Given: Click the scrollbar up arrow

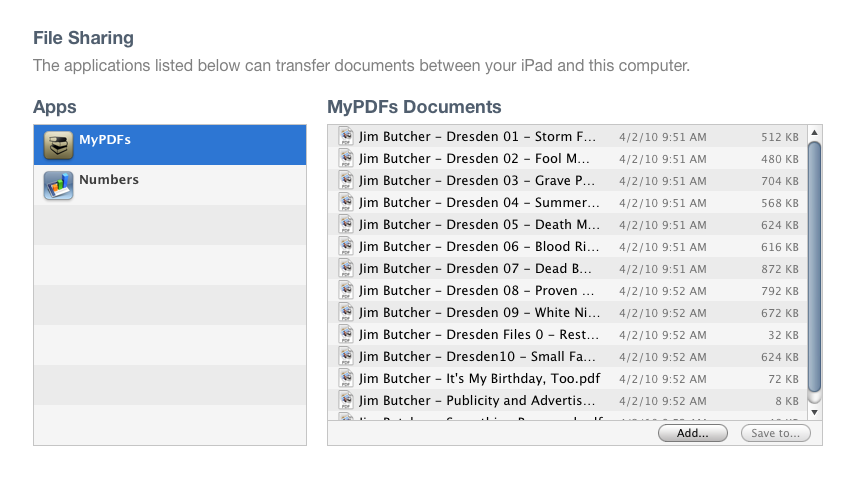Looking at the screenshot, I should pyautogui.click(x=814, y=133).
